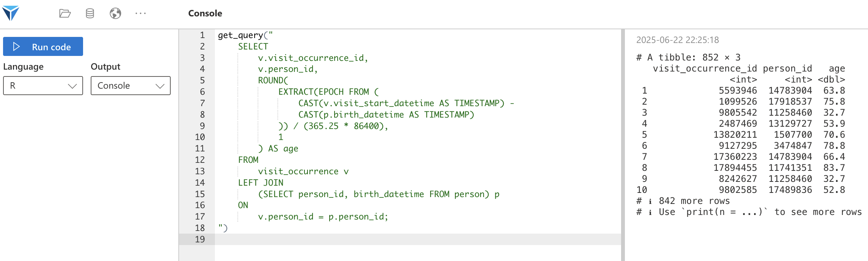Click the get_query text on line 1

tap(240, 35)
